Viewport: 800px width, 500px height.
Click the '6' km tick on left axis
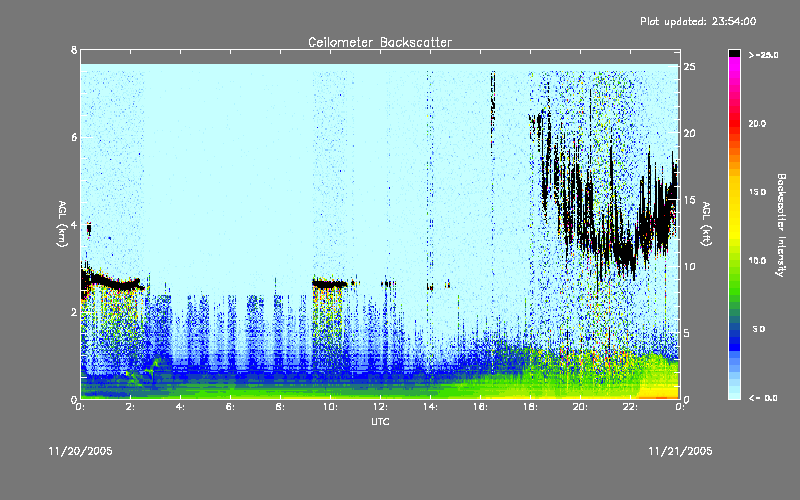[x=74, y=137]
